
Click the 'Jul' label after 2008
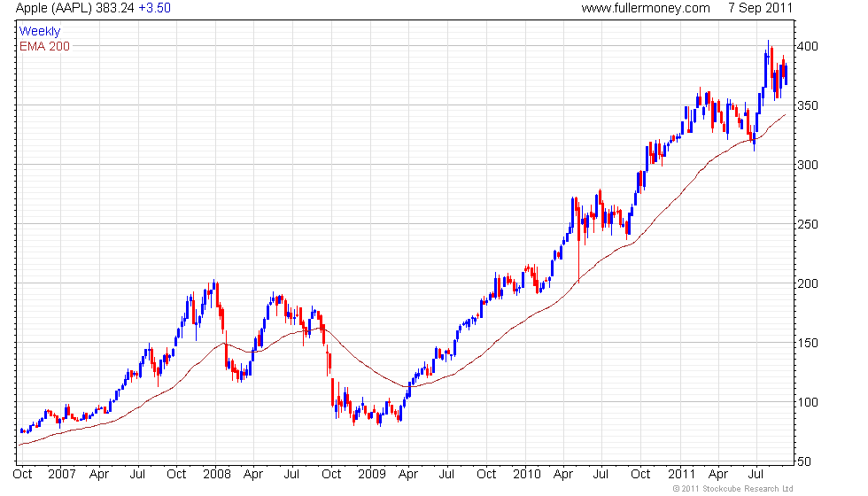pyautogui.click(x=291, y=475)
